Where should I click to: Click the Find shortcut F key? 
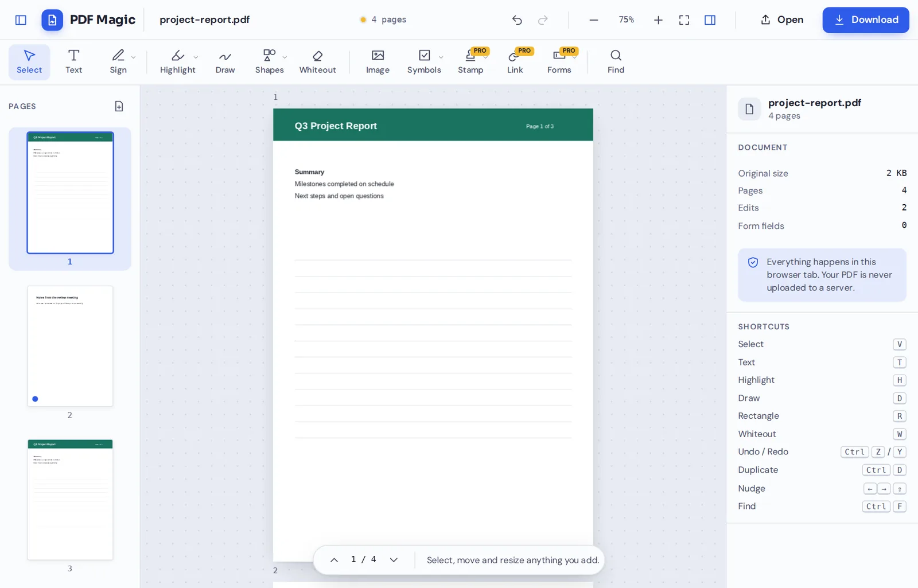[x=899, y=507]
